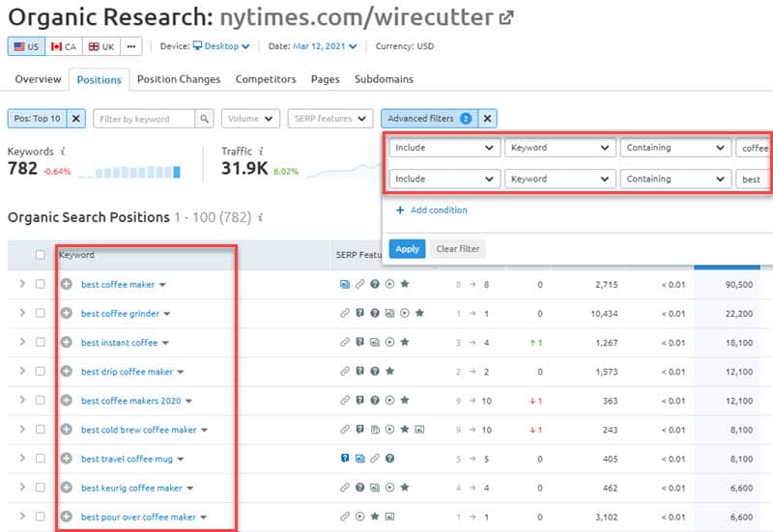Open the SERP features dropdown
Image resolution: width=773 pixels, height=532 pixels.
click(329, 119)
